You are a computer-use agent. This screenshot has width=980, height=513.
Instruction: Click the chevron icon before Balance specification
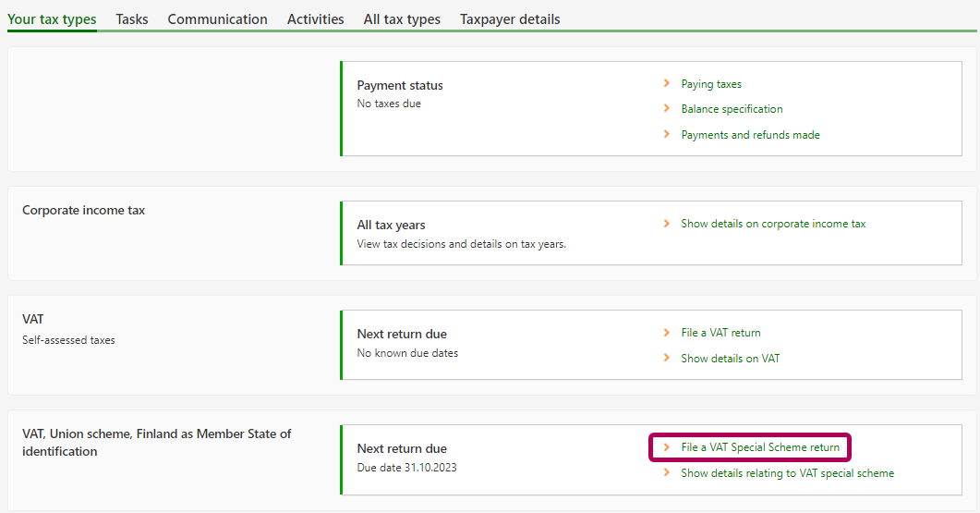point(667,109)
